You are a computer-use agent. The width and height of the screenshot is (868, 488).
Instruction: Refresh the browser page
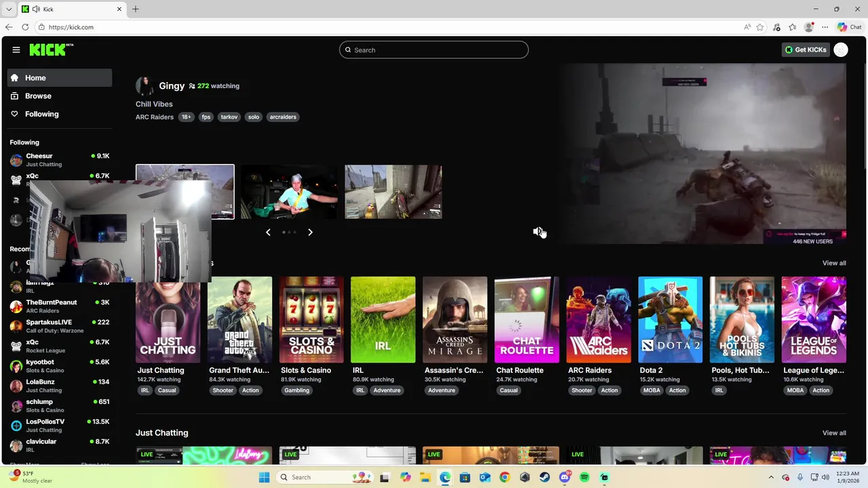pos(25,27)
